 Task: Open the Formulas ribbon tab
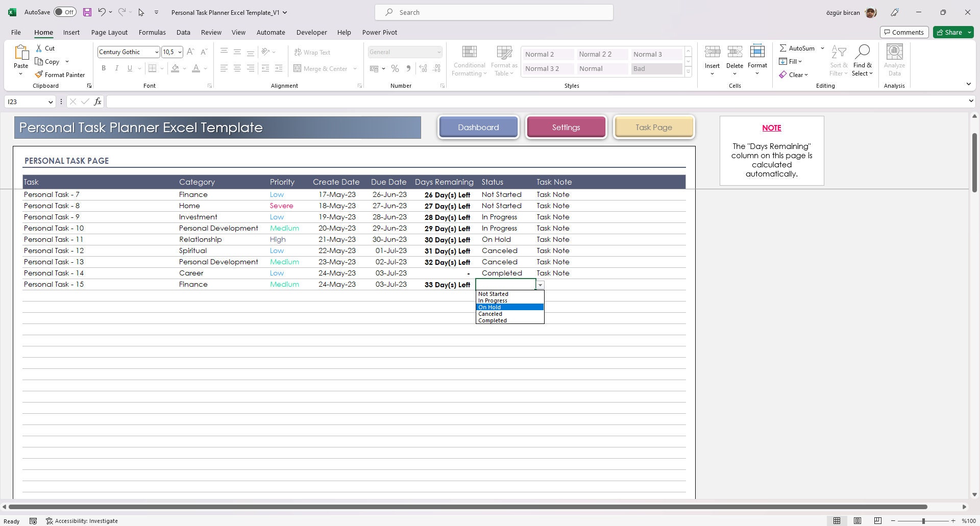click(x=152, y=32)
